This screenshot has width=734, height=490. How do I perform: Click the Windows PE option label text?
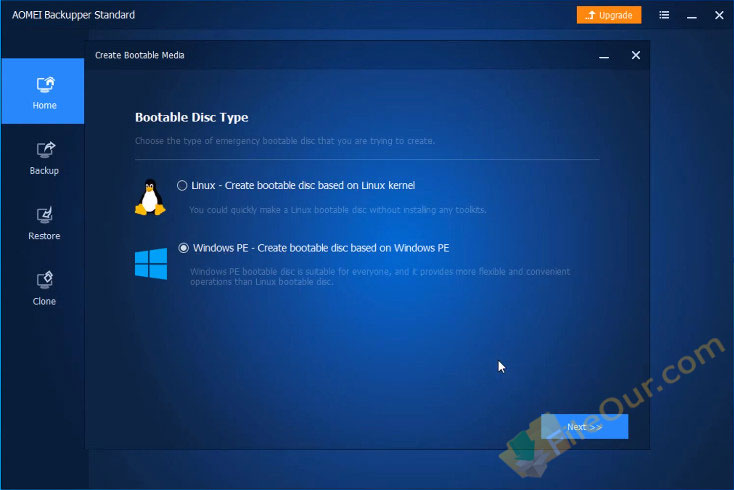point(320,247)
